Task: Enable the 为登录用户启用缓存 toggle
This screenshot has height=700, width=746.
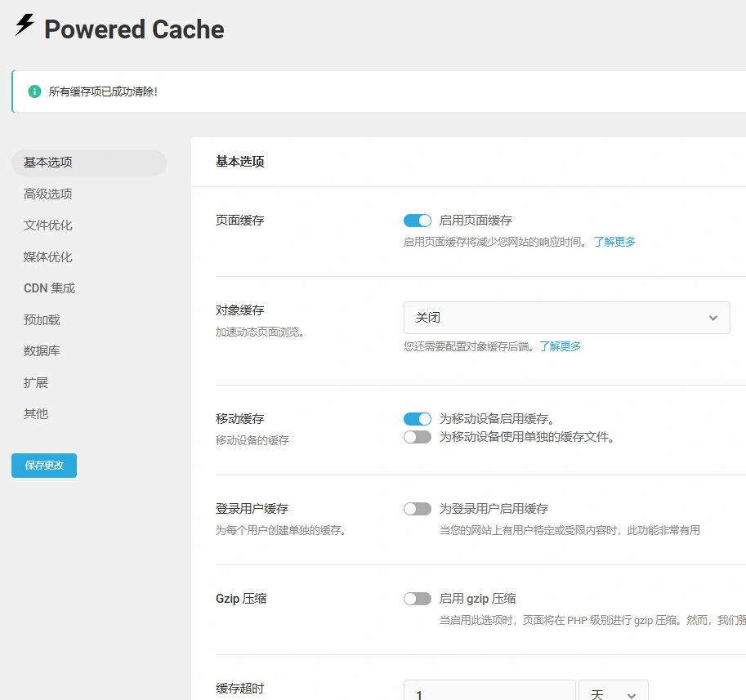Action: [417, 508]
